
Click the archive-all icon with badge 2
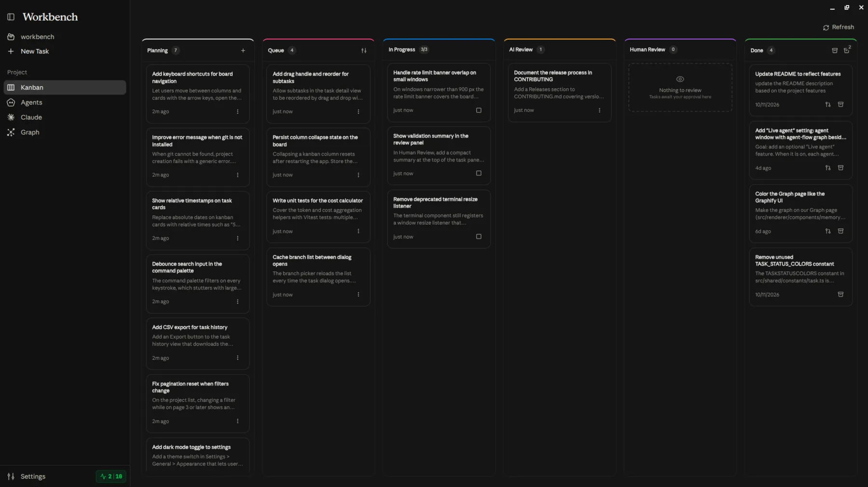coord(847,50)
